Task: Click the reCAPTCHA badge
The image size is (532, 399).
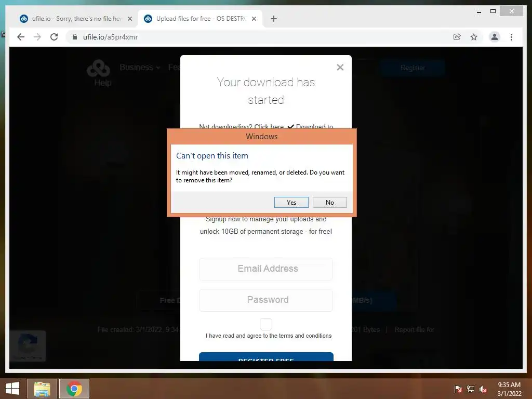Action: (x=28, y=345)
